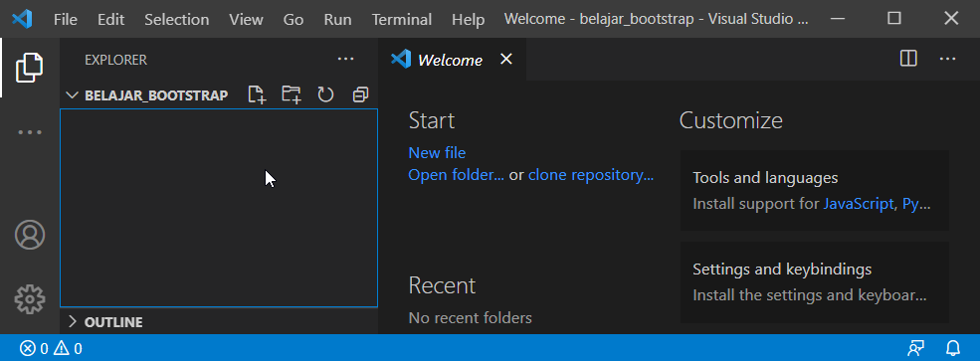Open the Terminal menu
Image resolution: width=980 pixels, height=361 pixels.
(x=402, y=19)
